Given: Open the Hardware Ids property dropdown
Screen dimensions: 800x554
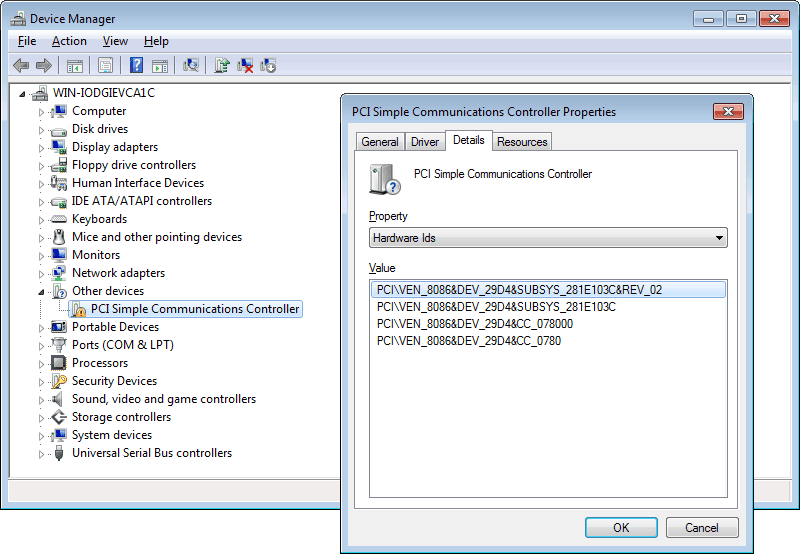Looking at the screenshot, I should coord(548,238).
